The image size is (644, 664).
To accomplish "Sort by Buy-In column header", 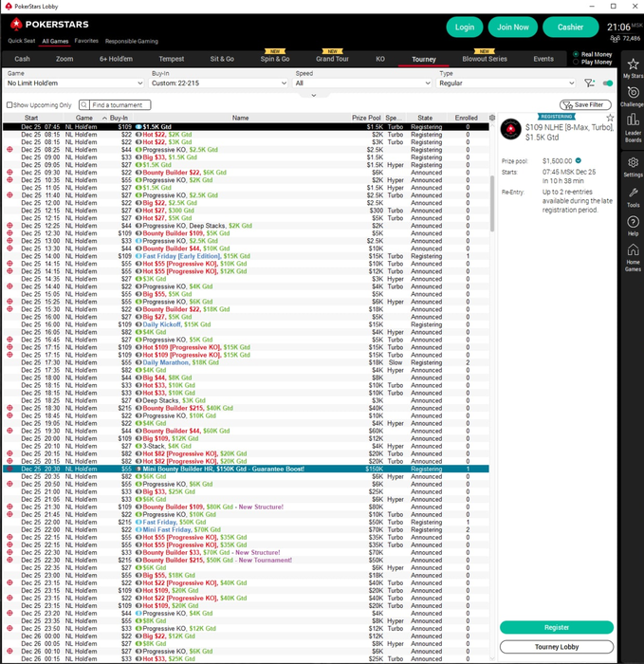I will [119, 118].
